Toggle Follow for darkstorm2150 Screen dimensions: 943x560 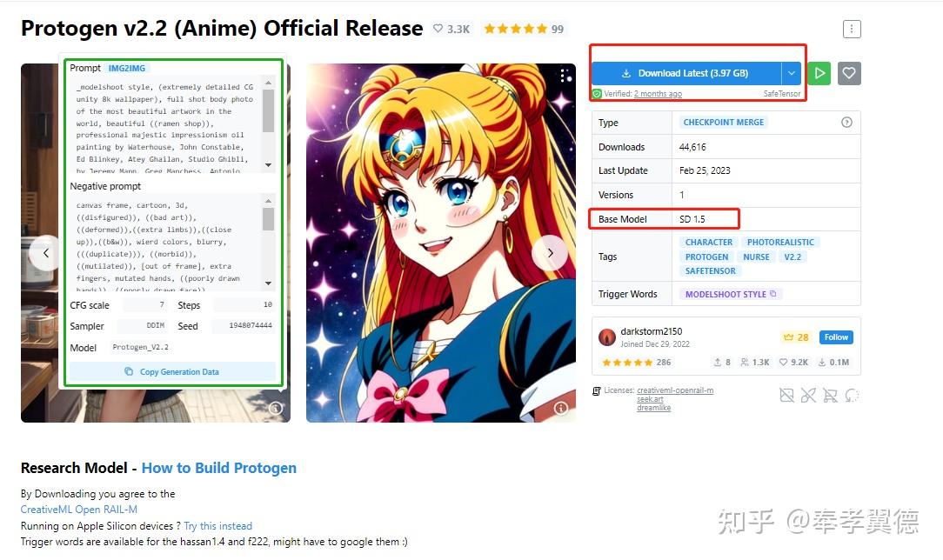point(836,337)
